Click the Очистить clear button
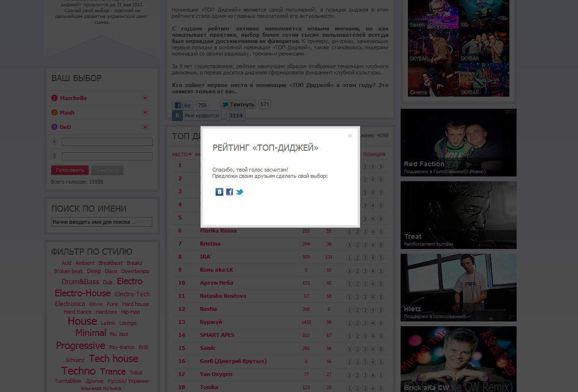 (107, 170)
